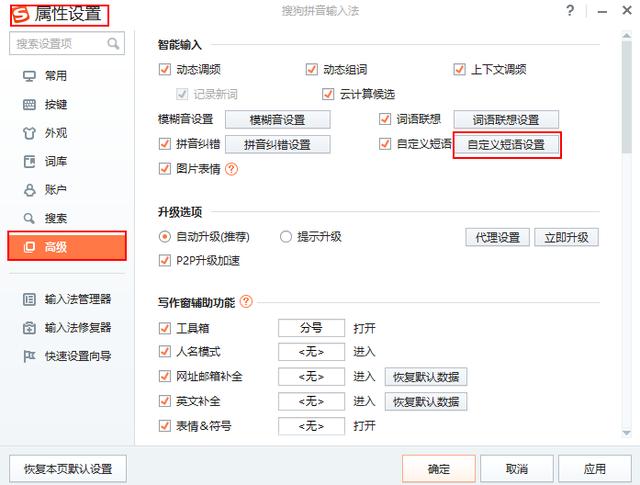
Task: Click 恢复默认数据 for 网址邮箱补全
Action: click(426, 377)
